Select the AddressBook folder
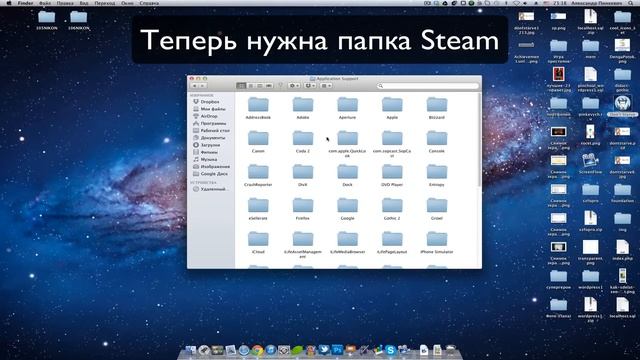 coord(258,108)
